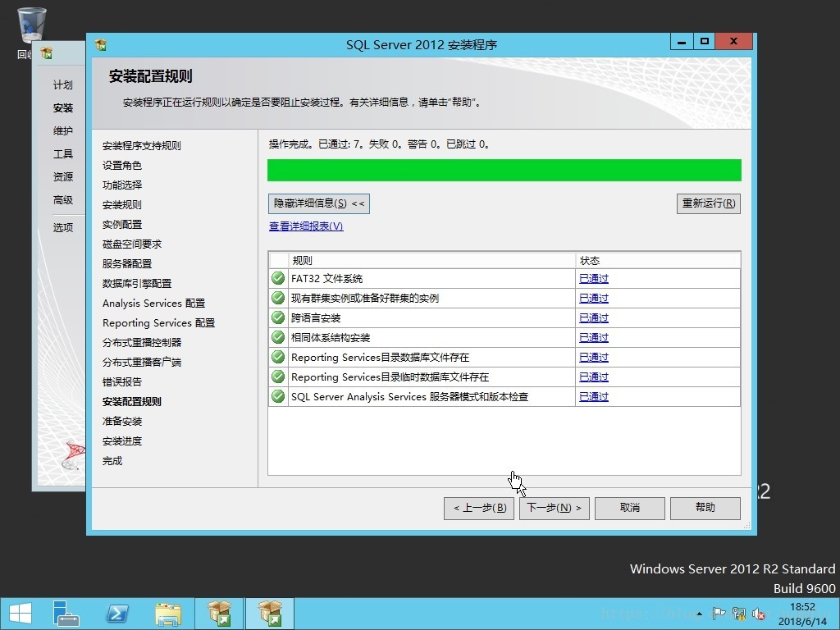
Task: Click the muted volume tray icon
Action: pyautogui.click(x=758, y=614)
